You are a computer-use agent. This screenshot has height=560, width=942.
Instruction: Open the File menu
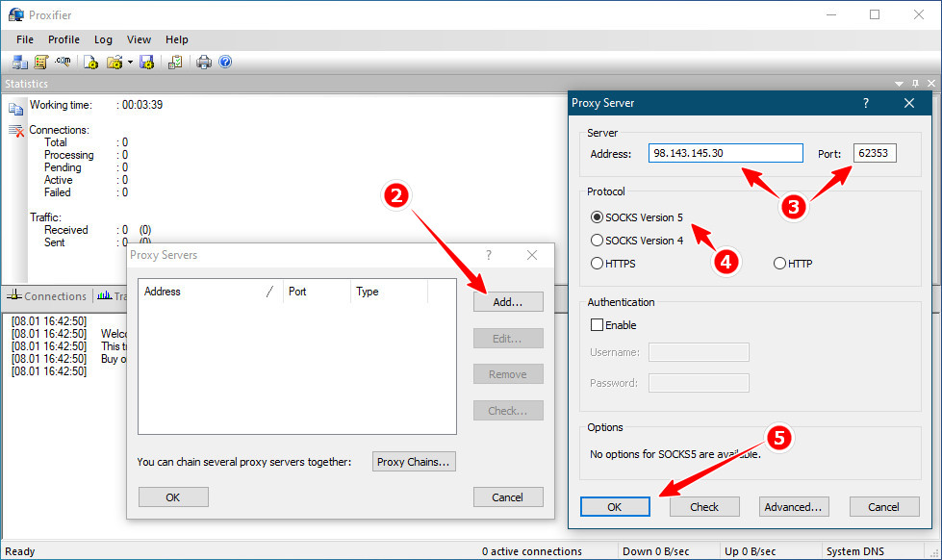(25, 39)
